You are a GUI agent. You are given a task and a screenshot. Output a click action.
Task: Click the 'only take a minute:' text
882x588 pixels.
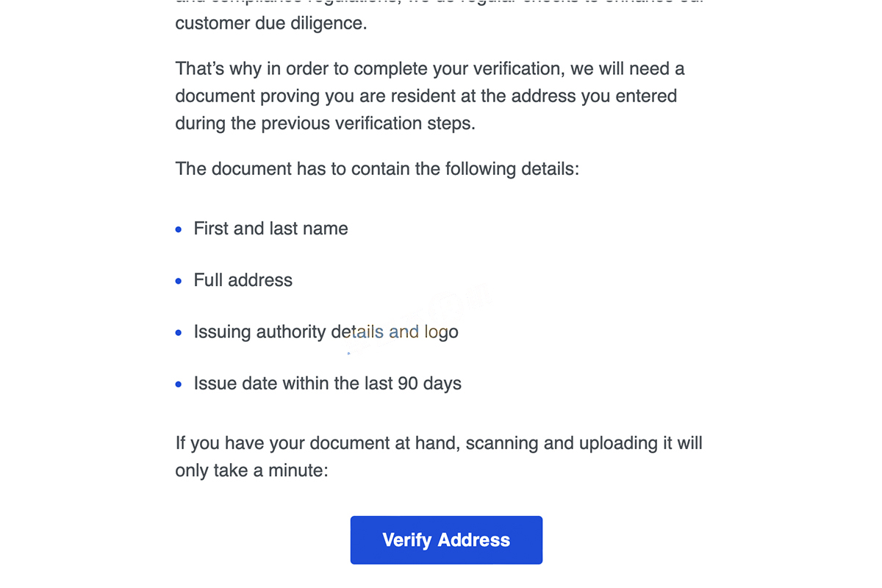point(251,470)
